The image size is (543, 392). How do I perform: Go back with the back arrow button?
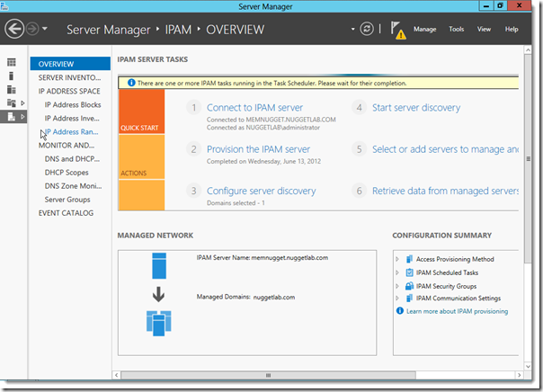pos(14,29)
